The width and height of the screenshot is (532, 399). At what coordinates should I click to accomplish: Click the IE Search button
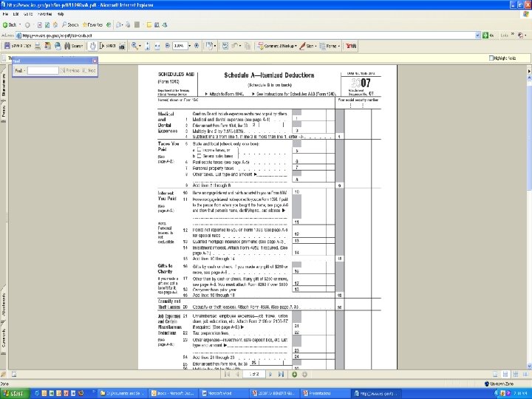point(70,25)
